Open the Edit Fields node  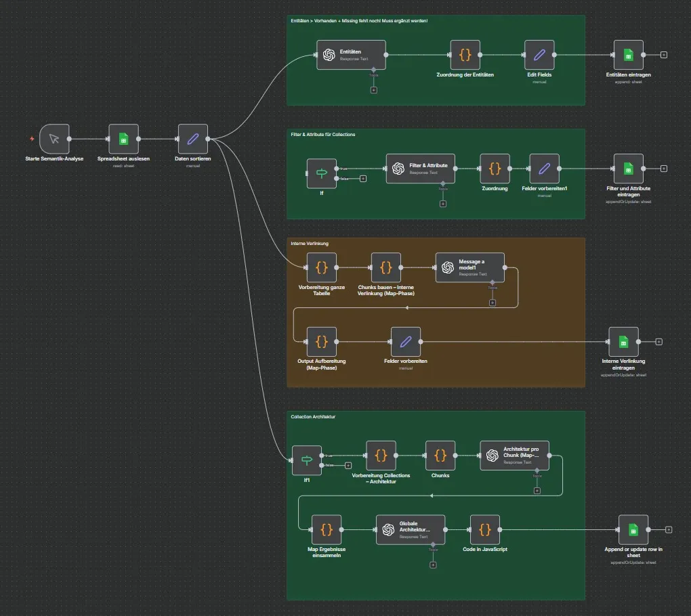coord(539,55)
